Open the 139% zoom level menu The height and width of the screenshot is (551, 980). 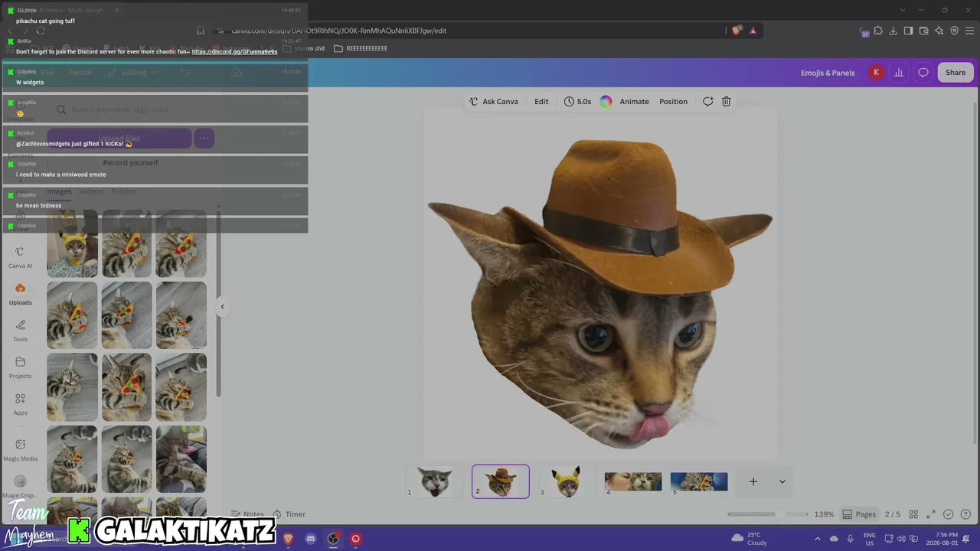point(824,514)
